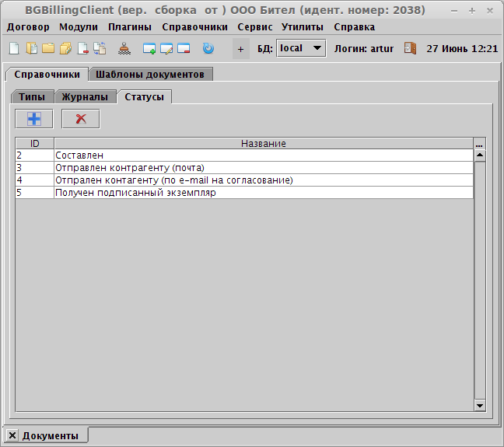Open the БД local database dropdown
The image size is (504, 447).
pos(301,48)
